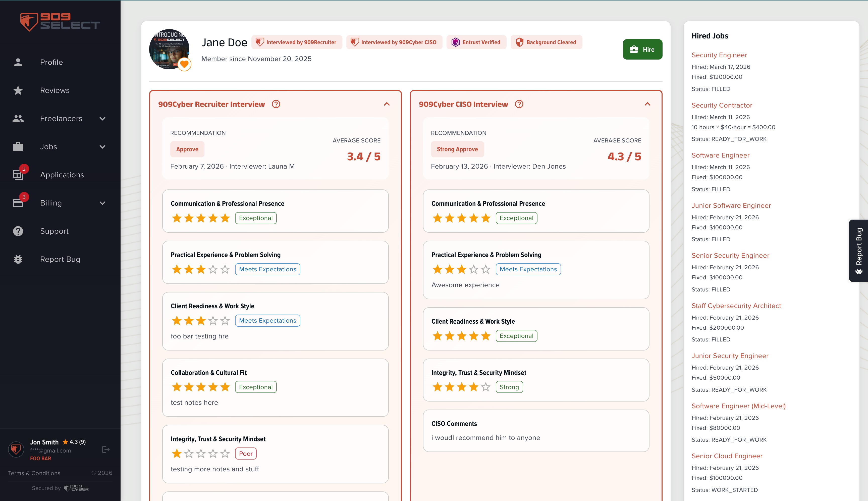
Task: Click the green Hire button
Action: pyautogui.click(x=642, y=49)
